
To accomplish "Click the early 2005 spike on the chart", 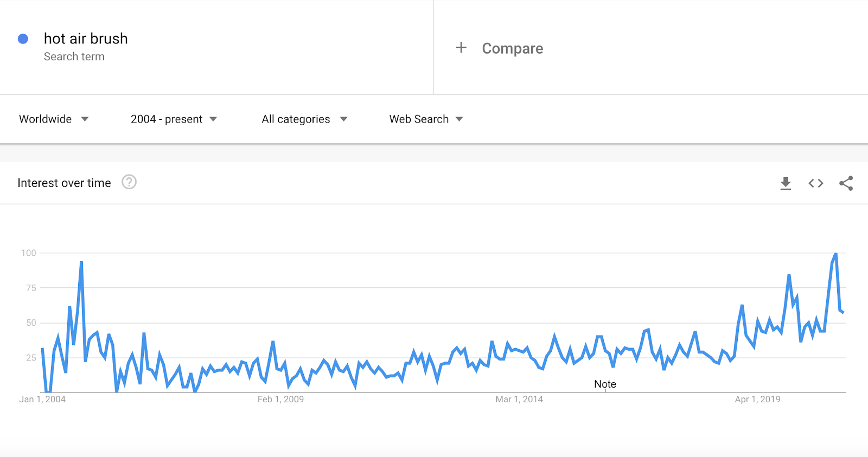I will tap(81, 263).
